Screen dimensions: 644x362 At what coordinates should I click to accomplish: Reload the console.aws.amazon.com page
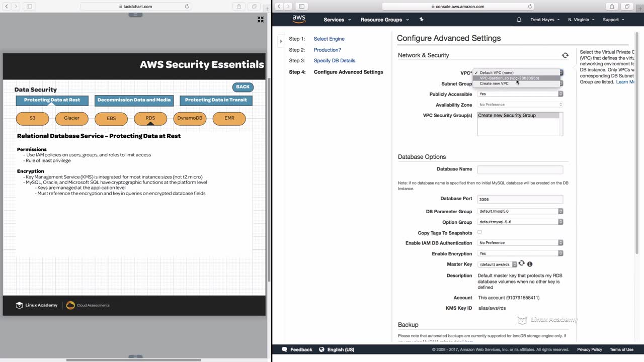[530, 7]
